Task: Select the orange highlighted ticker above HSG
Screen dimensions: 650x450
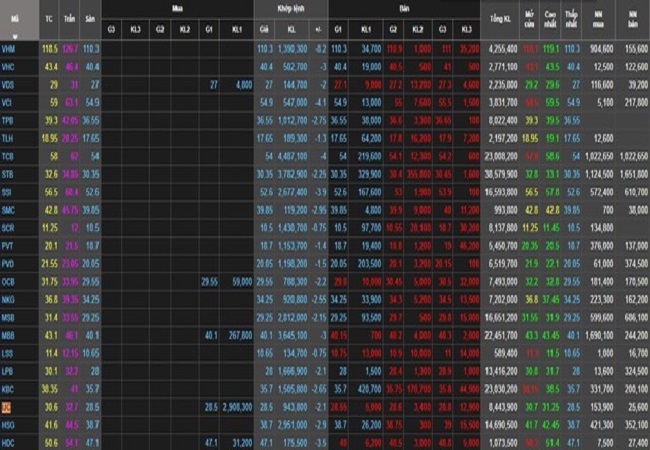Action: pos(6,408)
